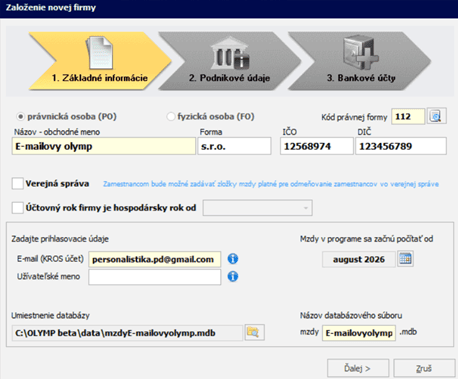Viewport: 458px width, 379px height.
Task: Click the Ďalej > button
Action: pos(358,368)
